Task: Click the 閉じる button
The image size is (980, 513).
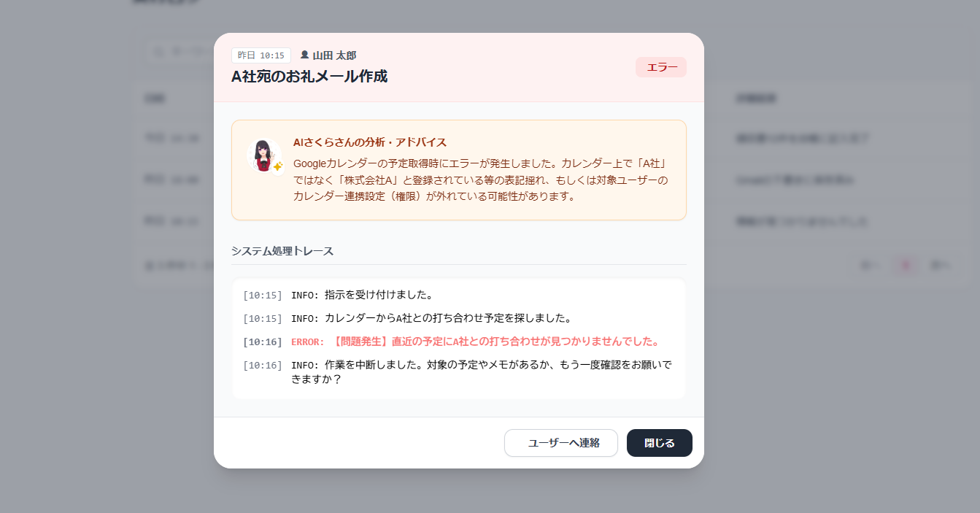Action: (x=659, y=443)
